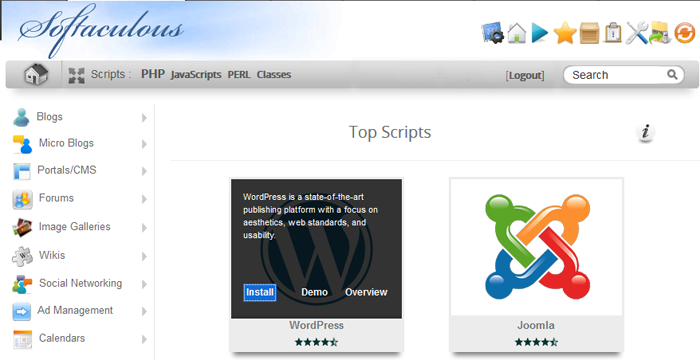This screenshot has width=700, height=360.
Task: Select the PHP scripts tab
Action: (x=153, y=74)
